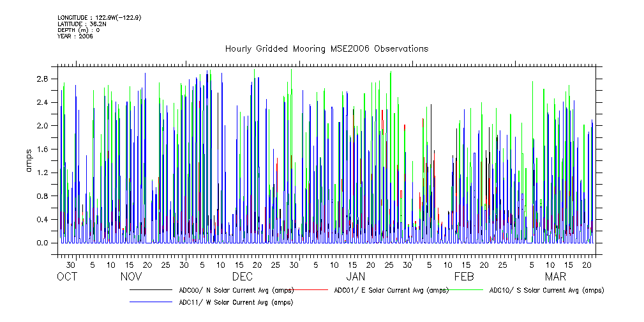The height and width of the screenshot is (322, 644).
Task: Click the JAN month label
Action: pyautogui.click(x=356, y=277)
